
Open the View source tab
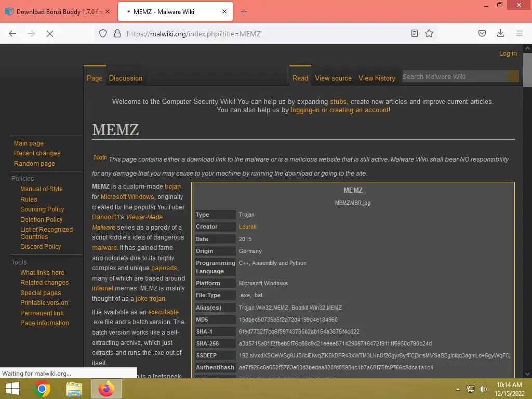[333, 78]
